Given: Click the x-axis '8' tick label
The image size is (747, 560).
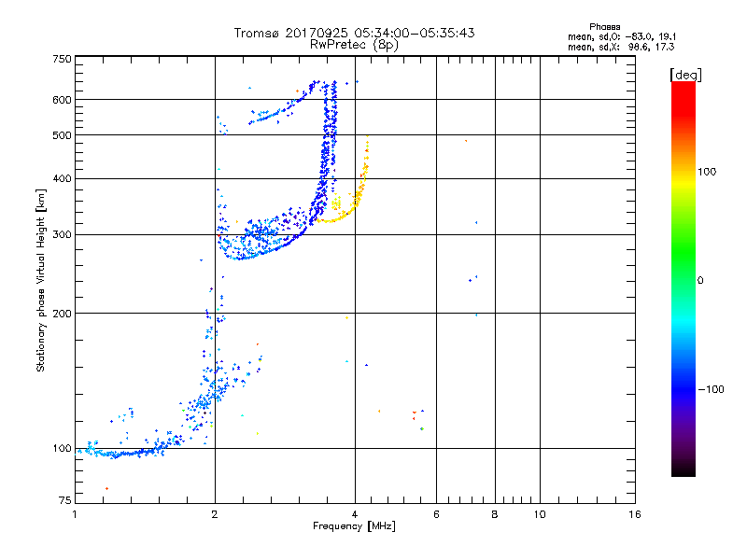Looking at the screenshot, I should pyautogui.click(x=495, y=514).
